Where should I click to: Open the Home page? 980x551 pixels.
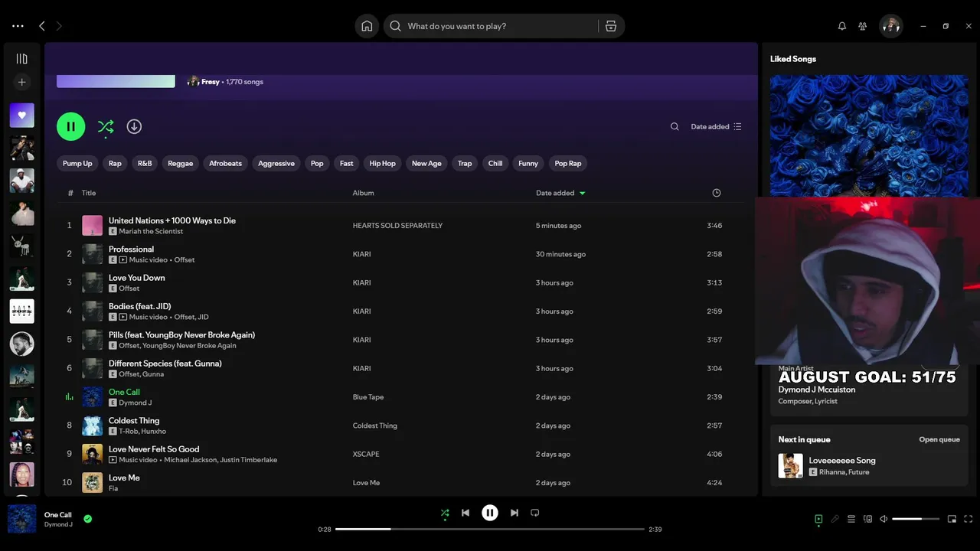pyautogui.click(x=367, y=26)
